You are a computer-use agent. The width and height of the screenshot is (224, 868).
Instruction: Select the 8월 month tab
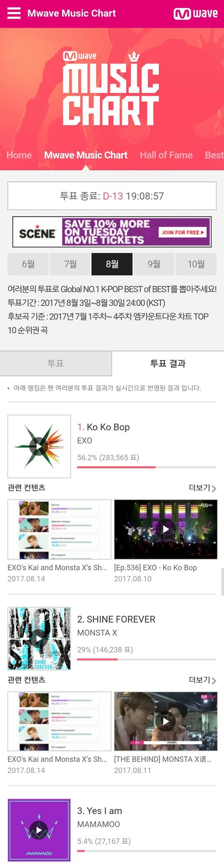(112, 264)
